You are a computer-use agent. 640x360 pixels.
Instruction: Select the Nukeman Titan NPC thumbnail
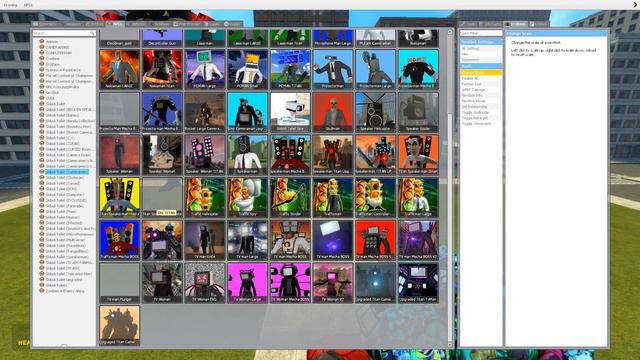click(162, 69)
